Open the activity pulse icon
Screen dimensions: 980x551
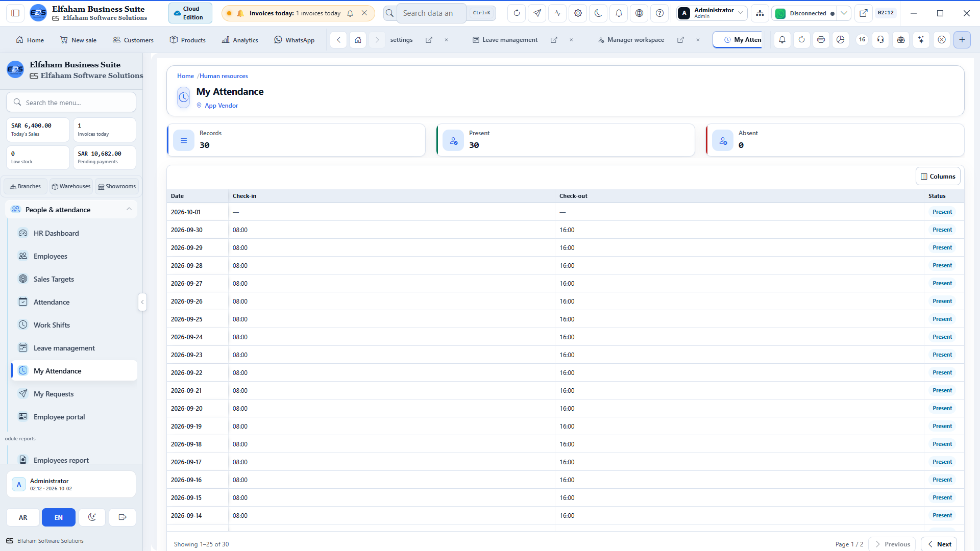point(557,13)
